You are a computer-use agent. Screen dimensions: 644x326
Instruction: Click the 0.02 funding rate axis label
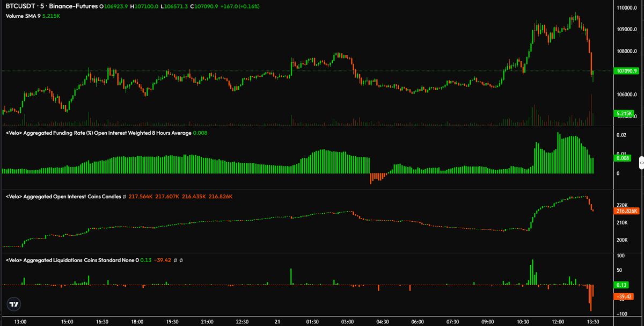tap(621, 135)
